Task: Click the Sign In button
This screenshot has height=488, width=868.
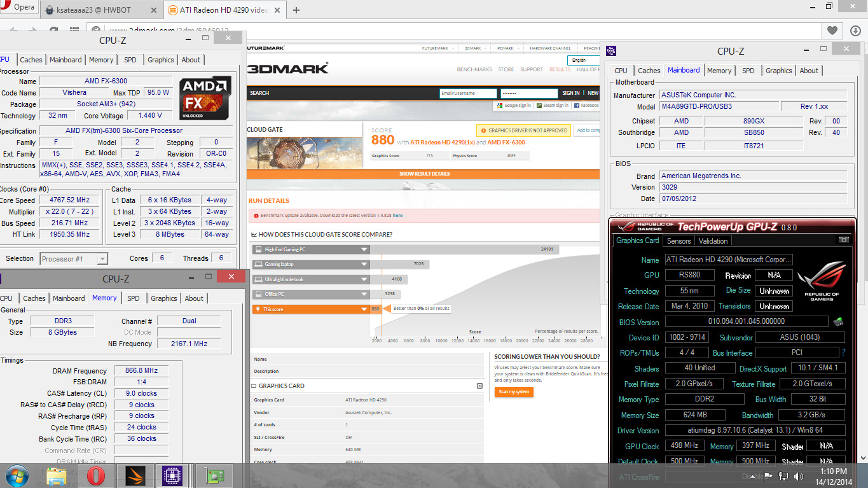Action: [x=570, y=93]
